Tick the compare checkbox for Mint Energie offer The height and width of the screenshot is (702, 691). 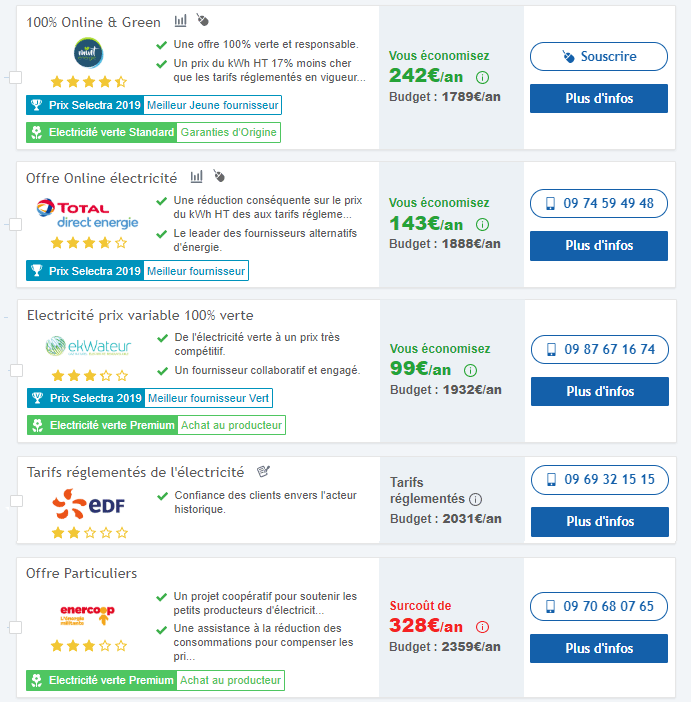pyautogui.click(x=15, y=77)
